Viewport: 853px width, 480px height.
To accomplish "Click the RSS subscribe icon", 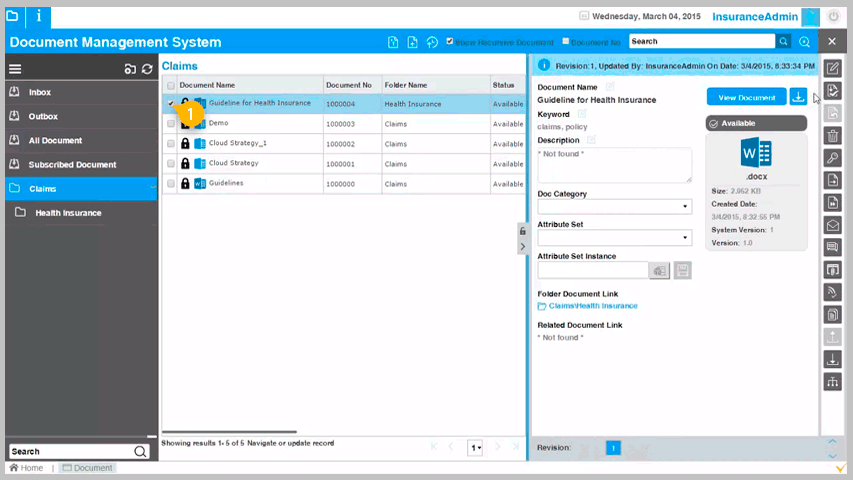I will tap(832, 292).
